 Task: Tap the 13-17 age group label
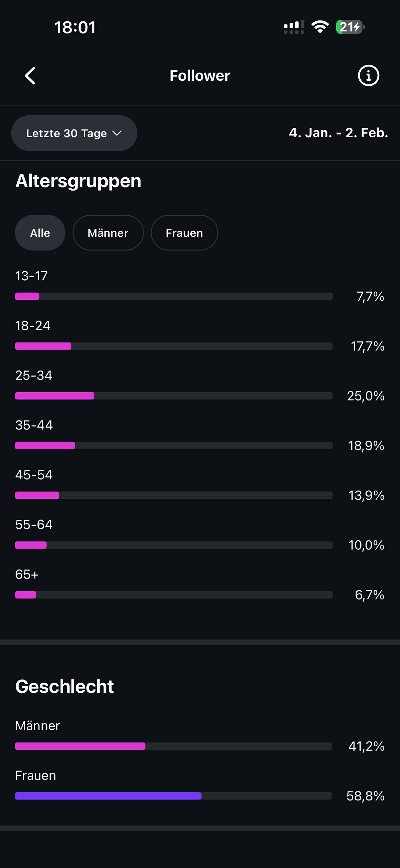(x=31, y=276)
